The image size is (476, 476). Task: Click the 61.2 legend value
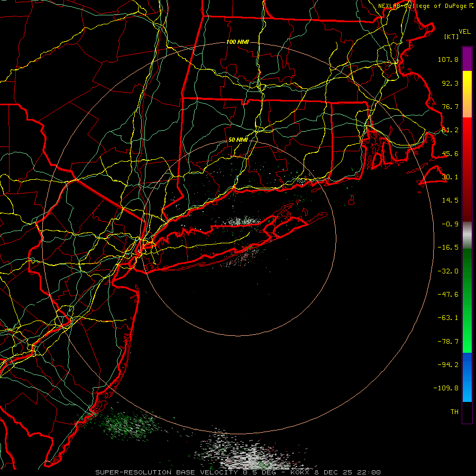(450, 130)
